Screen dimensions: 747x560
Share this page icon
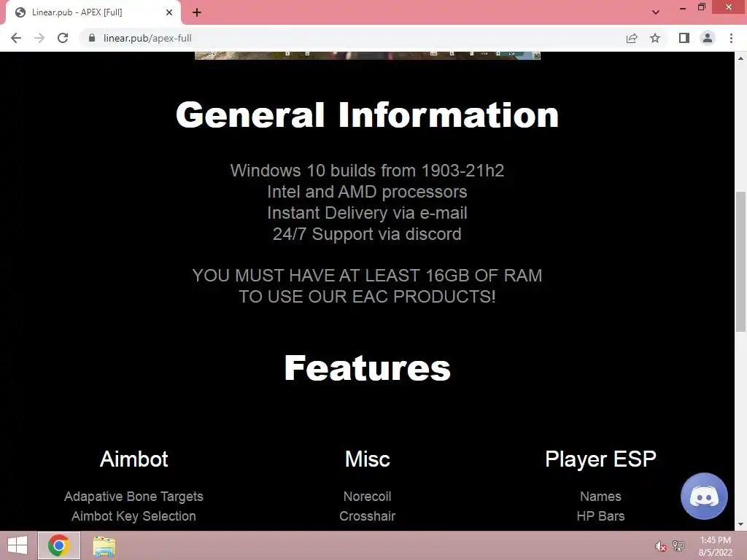pyautogui.click(x=632, y=38)
